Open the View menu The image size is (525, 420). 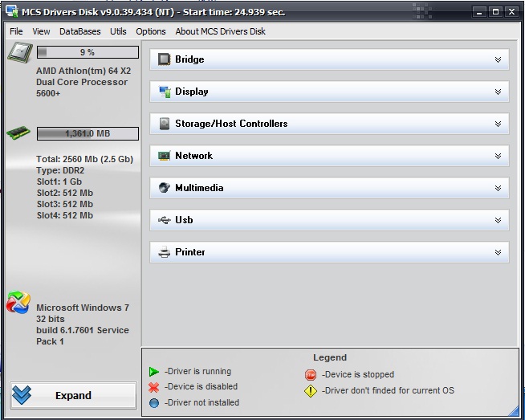coord(41,31)
